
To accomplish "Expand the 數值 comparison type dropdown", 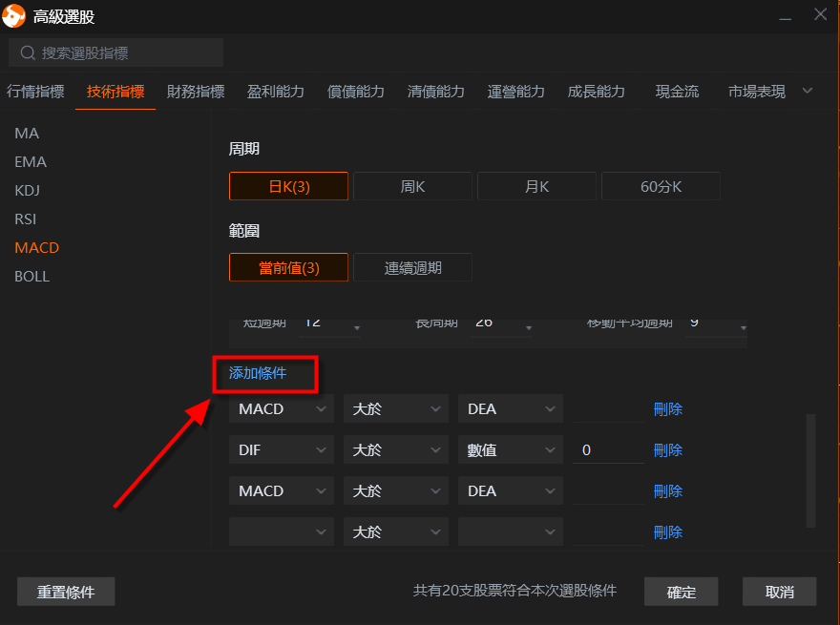I will click(x=511, y=450).
